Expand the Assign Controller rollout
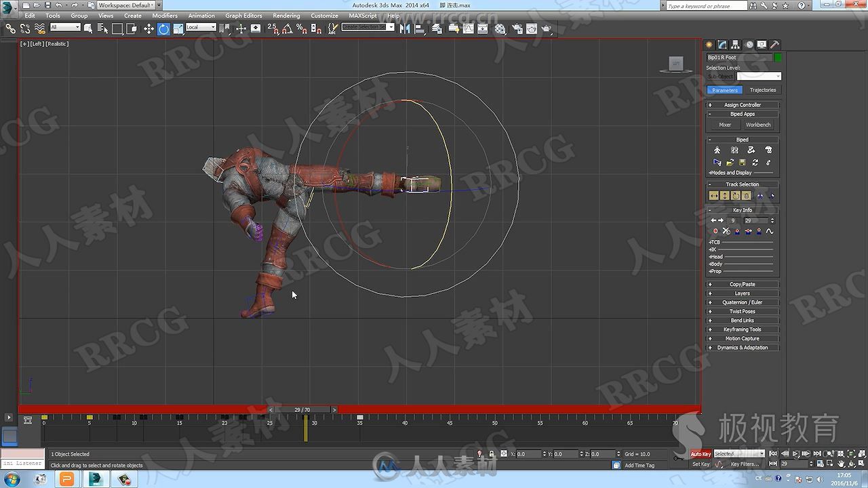868x488 pixels. (x=743, y=105)
